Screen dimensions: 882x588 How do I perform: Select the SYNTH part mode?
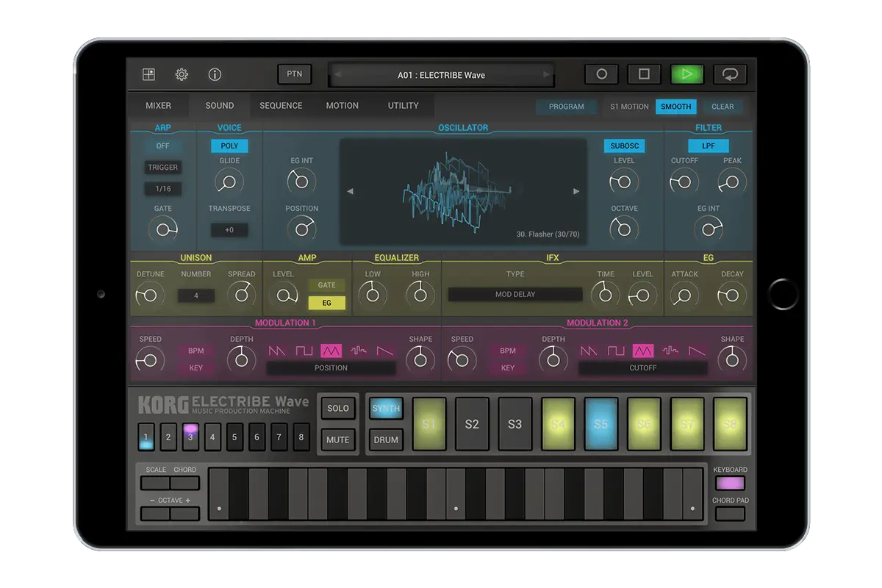click(x=386, y=409)
